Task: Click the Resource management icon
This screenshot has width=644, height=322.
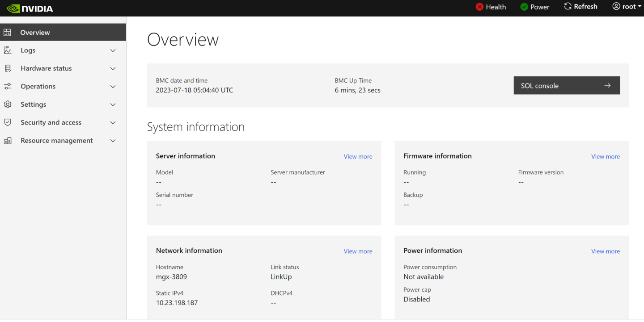Action: [x=7, y=140]
